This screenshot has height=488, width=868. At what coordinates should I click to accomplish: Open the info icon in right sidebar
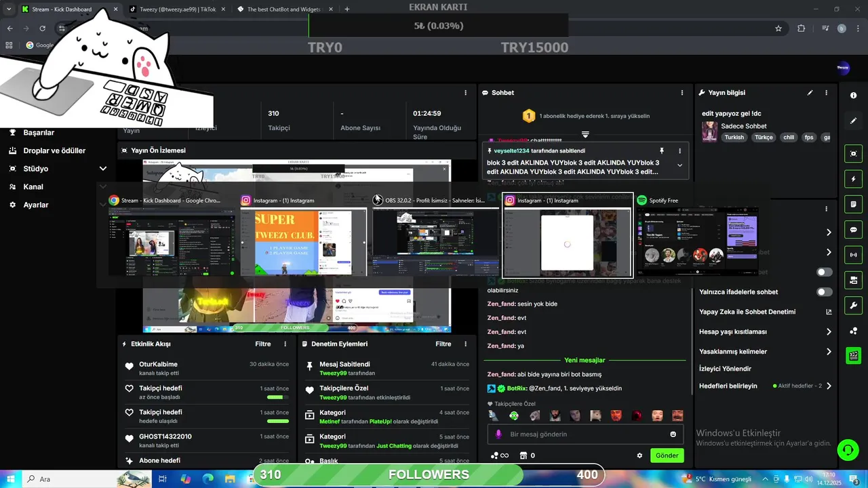click(853, 96)
